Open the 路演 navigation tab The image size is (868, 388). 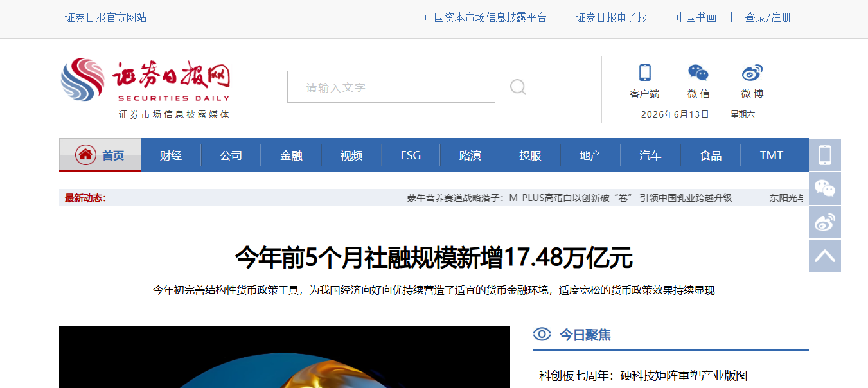click(470, 155)
